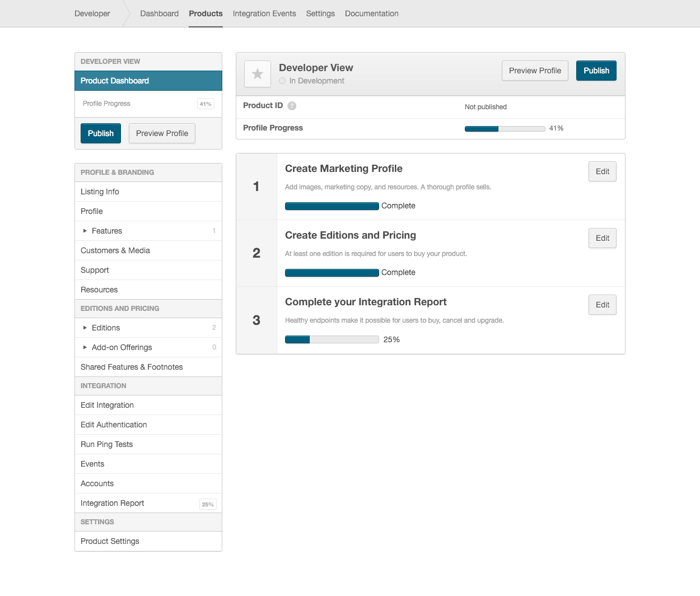Expand the Editions disclosure triangle
Screen dimensions: 700x596
coord(85,328)
